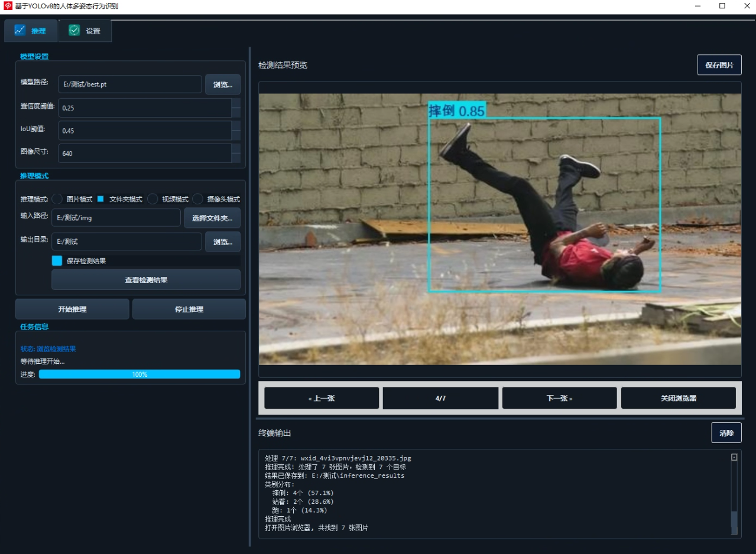Decrease the IoU阈值 value using down arrow
The width and height of the screenshot is (756, 554).
[236, 135]
